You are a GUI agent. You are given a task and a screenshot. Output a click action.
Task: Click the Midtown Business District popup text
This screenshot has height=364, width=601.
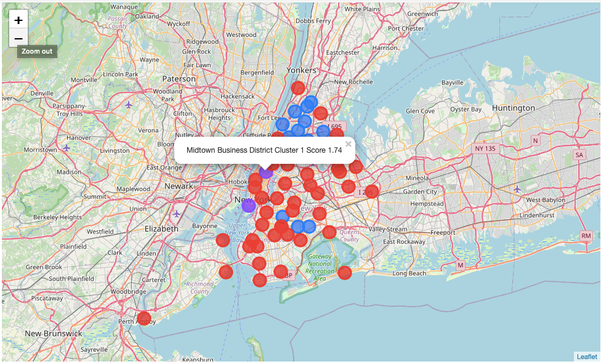pos(265,150)
